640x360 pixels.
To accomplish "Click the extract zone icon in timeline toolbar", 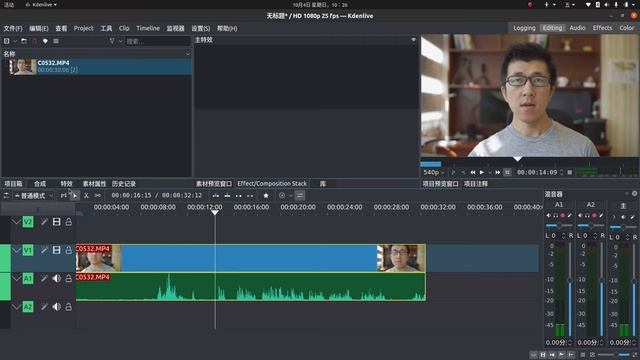I will coord(239,196).
